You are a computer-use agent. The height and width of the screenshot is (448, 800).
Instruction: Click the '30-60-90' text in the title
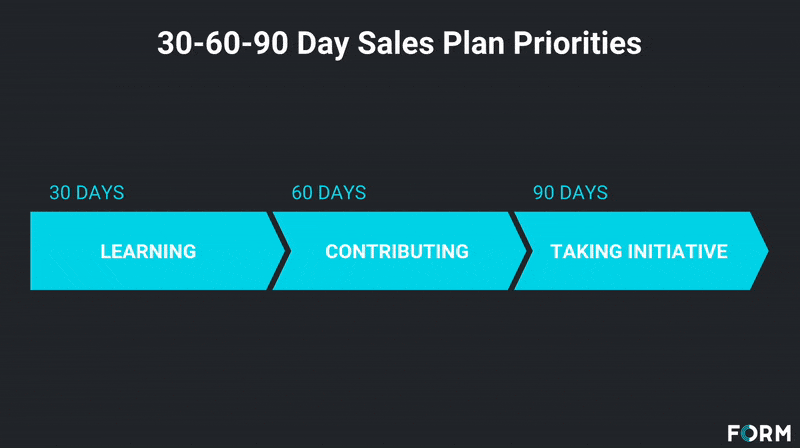[x=222, y=43]
